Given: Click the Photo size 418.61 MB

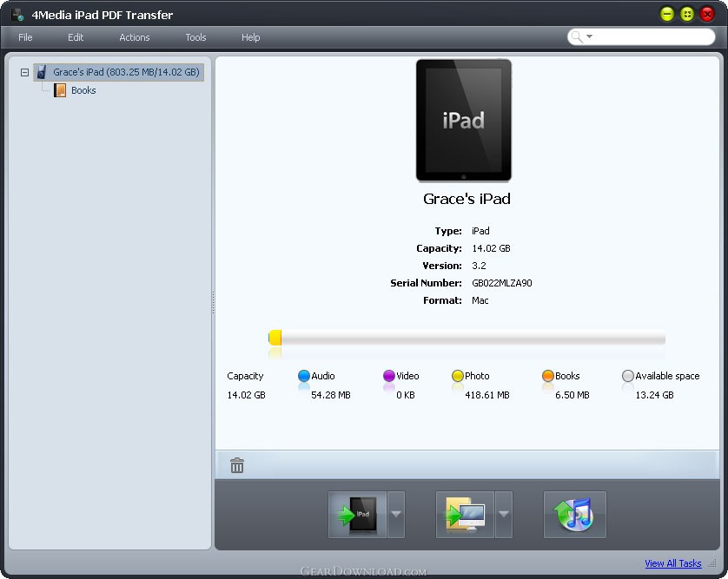Looking at the screenshot, I should pyautogui.click(x=487, y=395).
